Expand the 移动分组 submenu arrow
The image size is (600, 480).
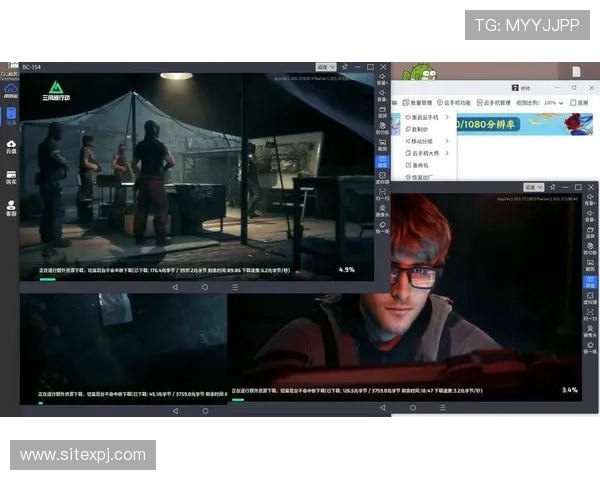(x=447, y=141)
